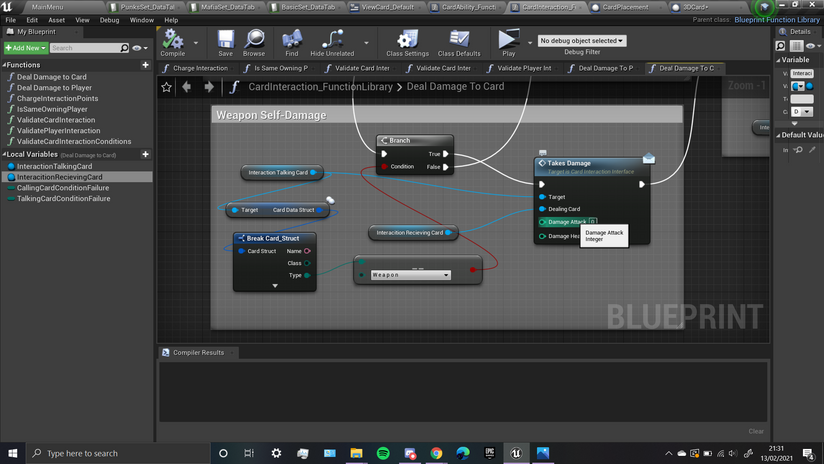824x464 pixels.
Task: Open the File menu
Action: [x=11, y=20]
